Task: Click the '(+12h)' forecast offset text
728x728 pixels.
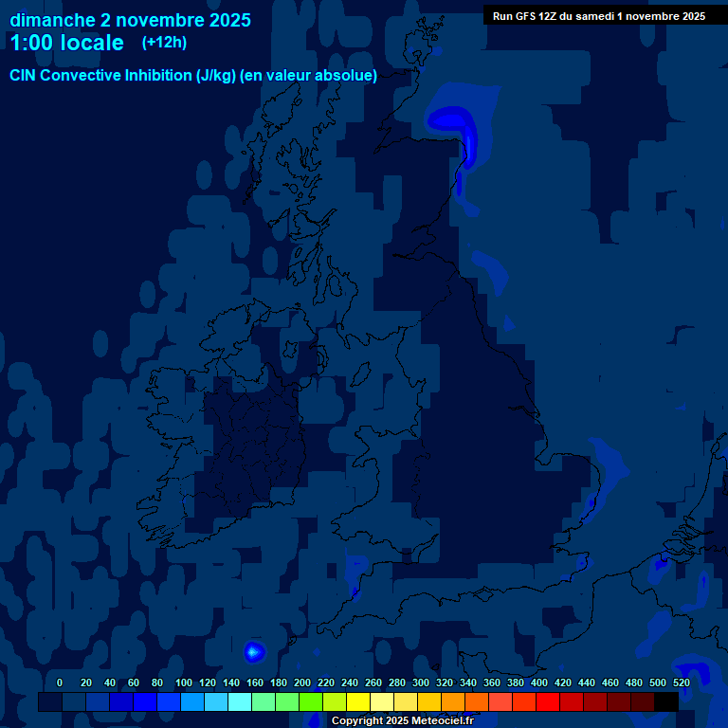Action: [x=164, y=43]
